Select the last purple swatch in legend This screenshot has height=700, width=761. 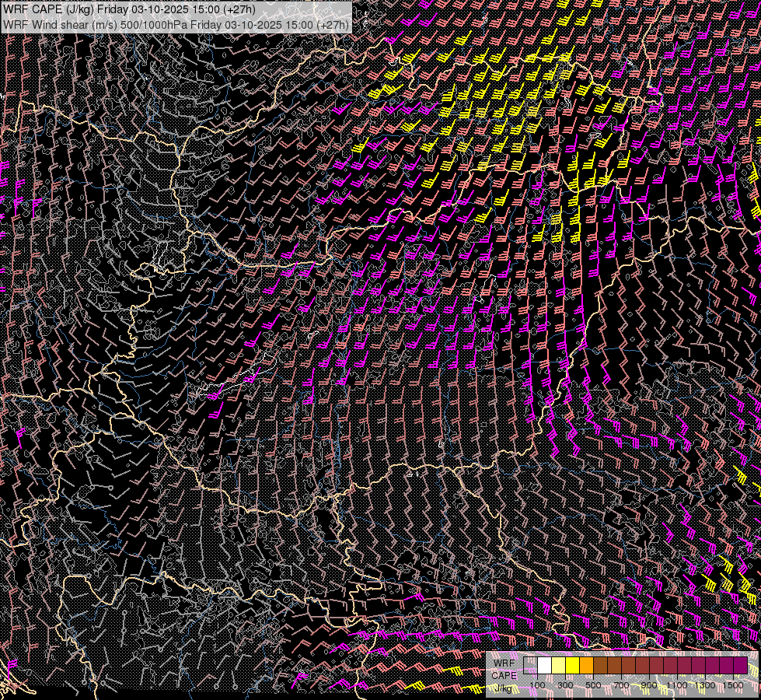point(741,666)
